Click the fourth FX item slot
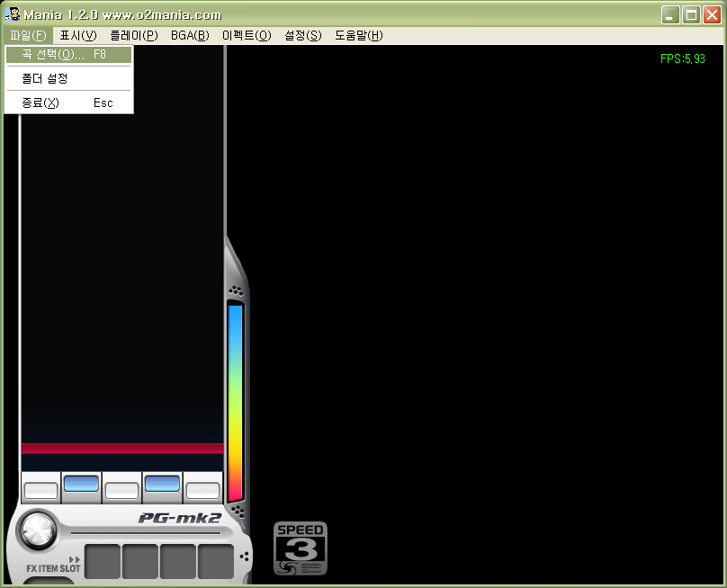This screenshot has width=727, height=588. click(x=216, y=561)
